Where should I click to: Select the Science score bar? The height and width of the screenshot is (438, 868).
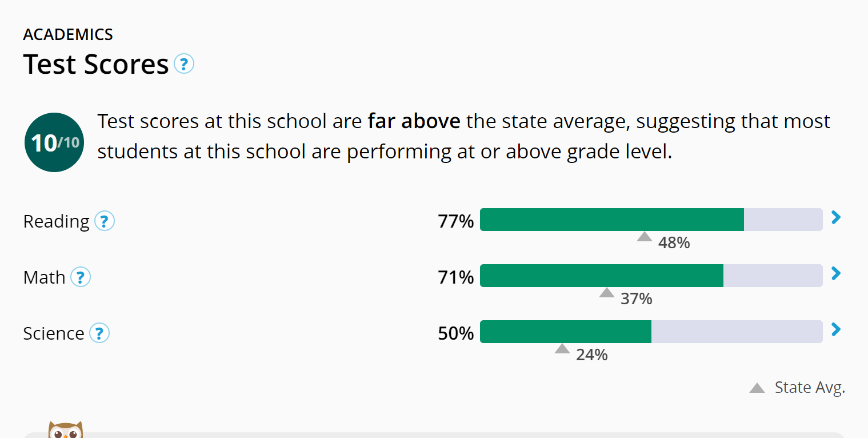pos(565,332)
